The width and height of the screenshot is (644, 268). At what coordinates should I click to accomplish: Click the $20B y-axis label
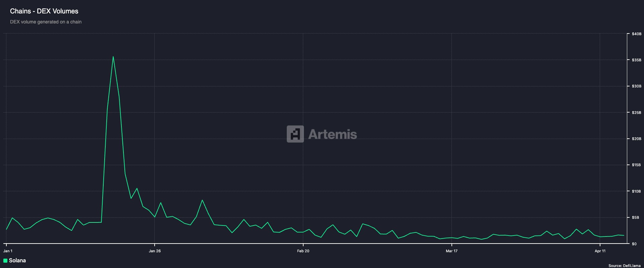point(636,139)
